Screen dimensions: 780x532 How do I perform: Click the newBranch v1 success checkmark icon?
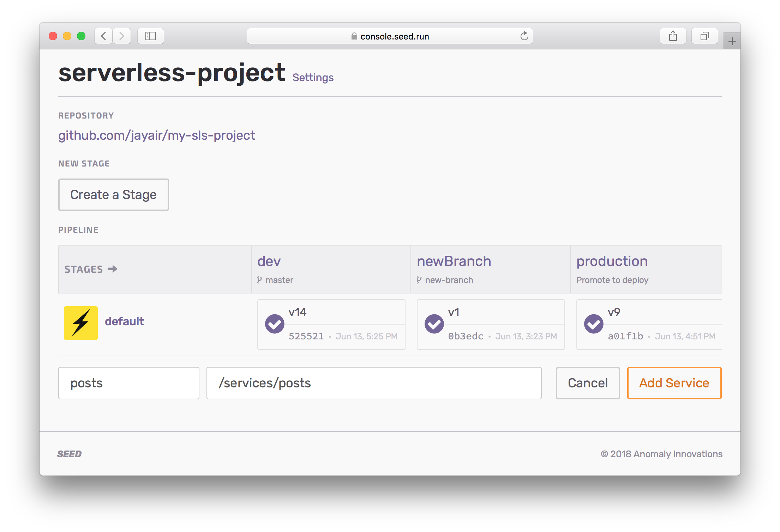pos(434,324)
